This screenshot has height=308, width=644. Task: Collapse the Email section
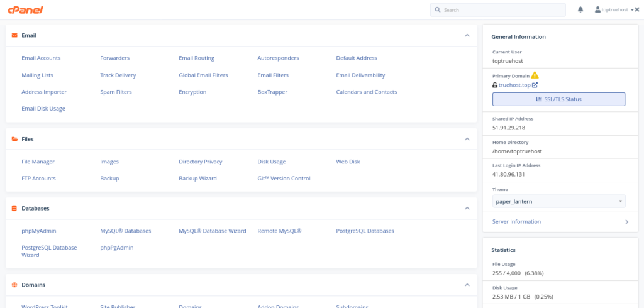(467, 36)
